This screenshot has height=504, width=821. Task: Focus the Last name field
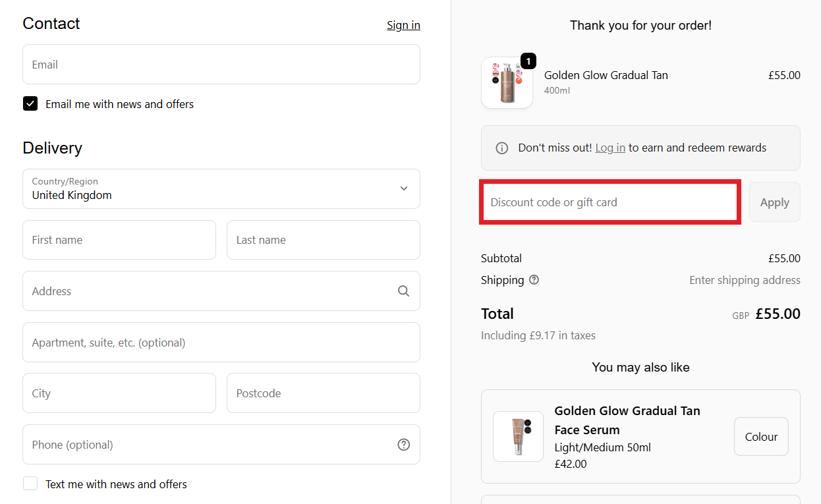(x=324, y=240)
